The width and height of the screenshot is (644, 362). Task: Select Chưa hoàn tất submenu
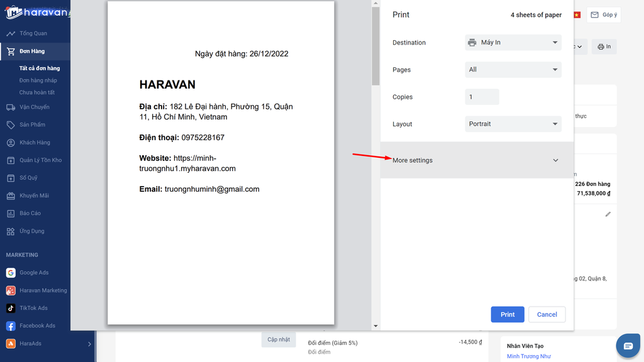click(37, 92)
